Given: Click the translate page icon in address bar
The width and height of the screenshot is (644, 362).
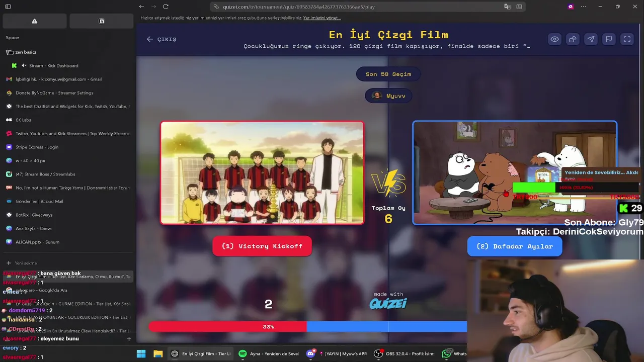Looking at the screenshot, I should pyautogui.click(x=507, y=7).
